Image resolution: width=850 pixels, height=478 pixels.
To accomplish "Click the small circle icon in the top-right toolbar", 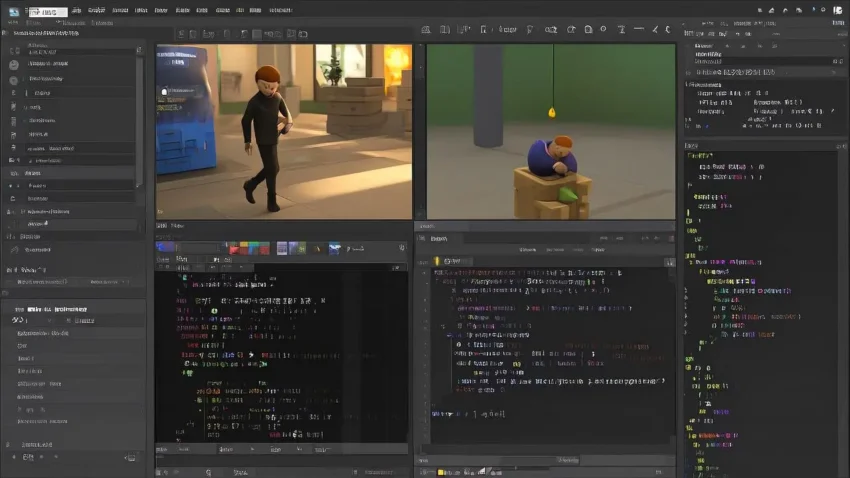I will click(x=603, y=29).
